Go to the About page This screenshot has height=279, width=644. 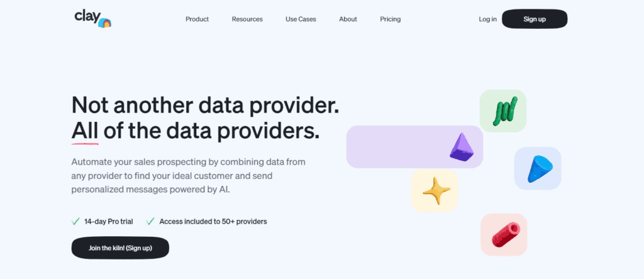click(348, 19)
